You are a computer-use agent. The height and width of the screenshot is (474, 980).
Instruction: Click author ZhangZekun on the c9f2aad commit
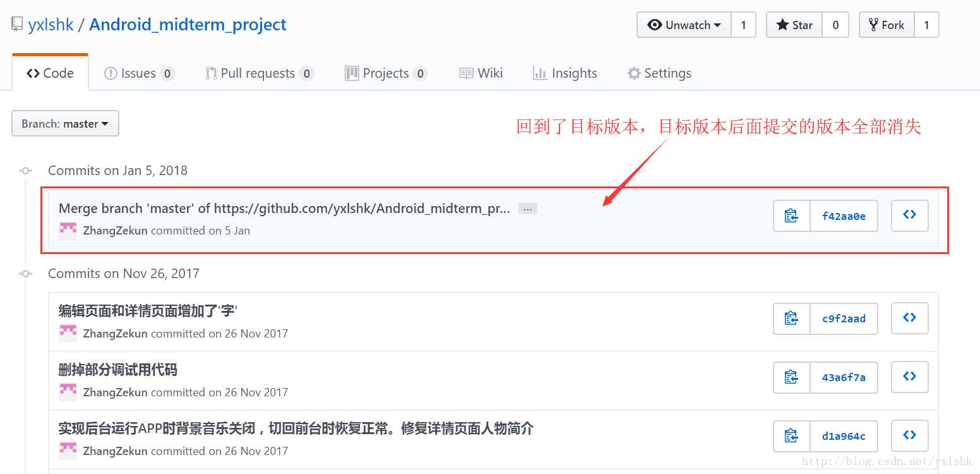[x=116, y=334]
